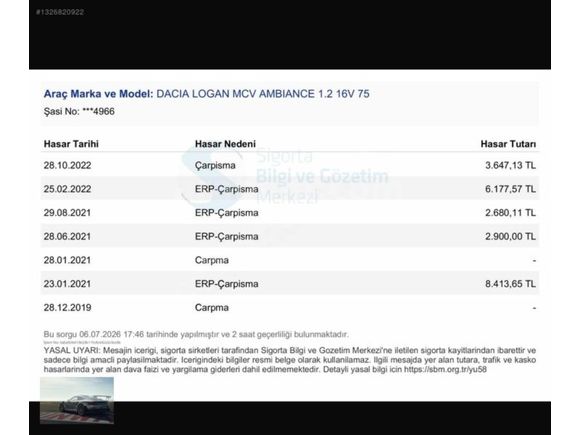Click the listing ID #1326820922

pyautogui.click(x=60, y=12)
